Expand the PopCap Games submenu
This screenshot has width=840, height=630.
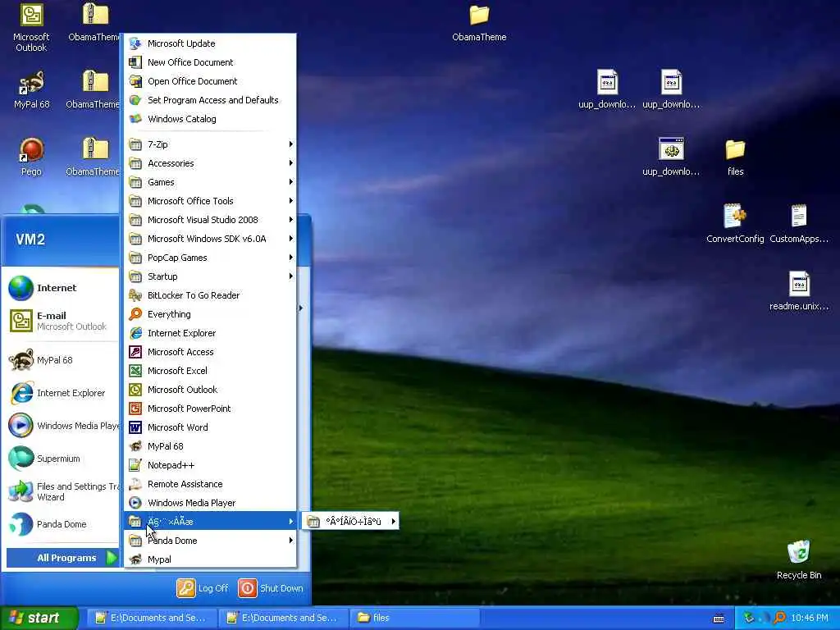click(x=210, y=257)
